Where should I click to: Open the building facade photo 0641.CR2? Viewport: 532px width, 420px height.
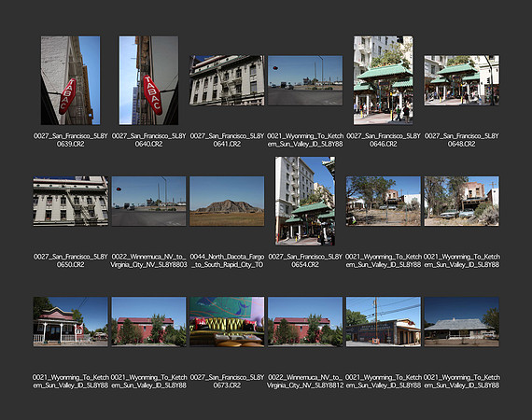(227, 80)
